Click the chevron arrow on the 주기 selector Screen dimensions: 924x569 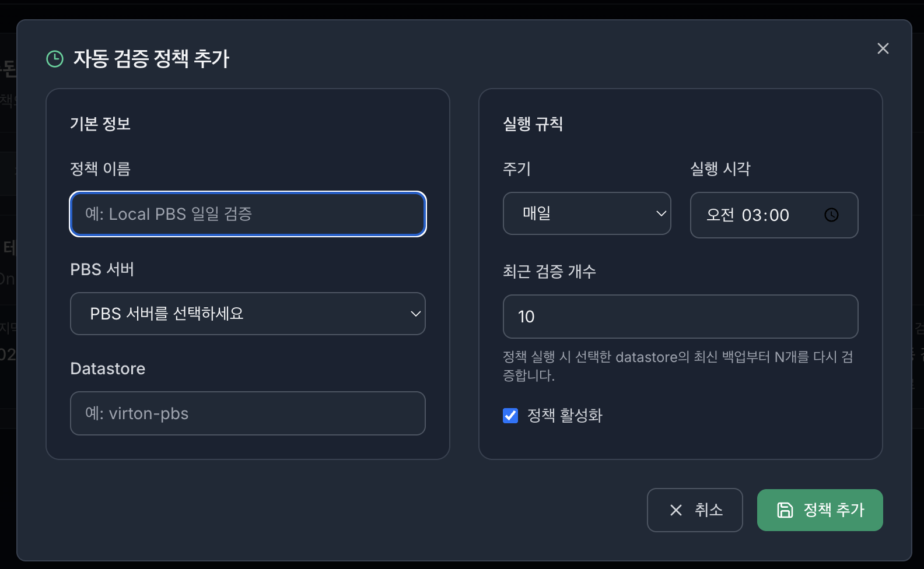click(x=661, y=213)
